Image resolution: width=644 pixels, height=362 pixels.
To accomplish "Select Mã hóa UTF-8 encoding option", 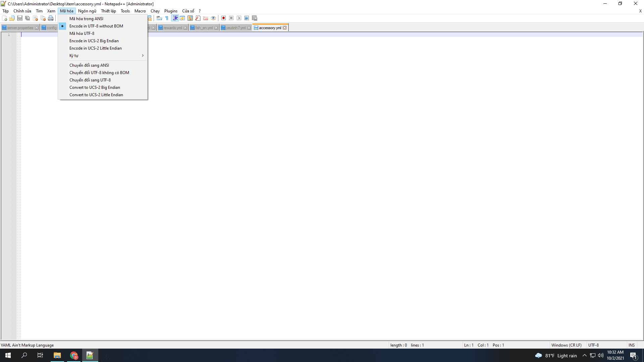I will (82, 34).
